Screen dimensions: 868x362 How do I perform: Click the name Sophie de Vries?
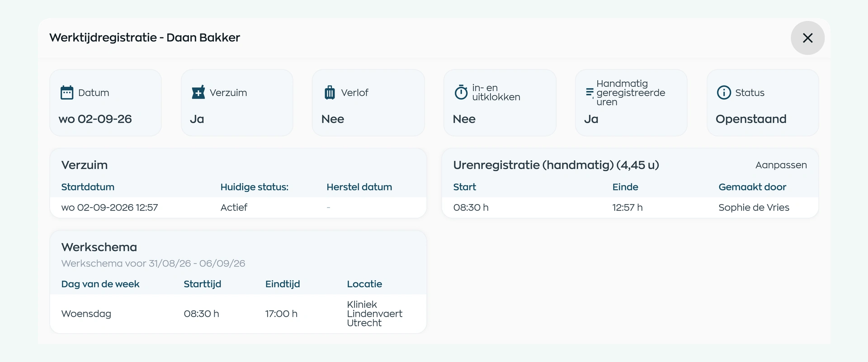(x=754, y=207)
